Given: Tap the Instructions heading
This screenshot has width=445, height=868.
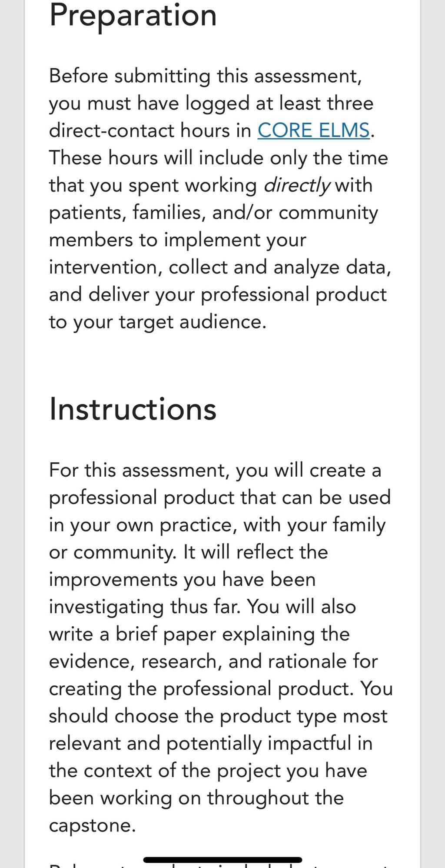Looking at the screenshot, I should coord(133,409).
